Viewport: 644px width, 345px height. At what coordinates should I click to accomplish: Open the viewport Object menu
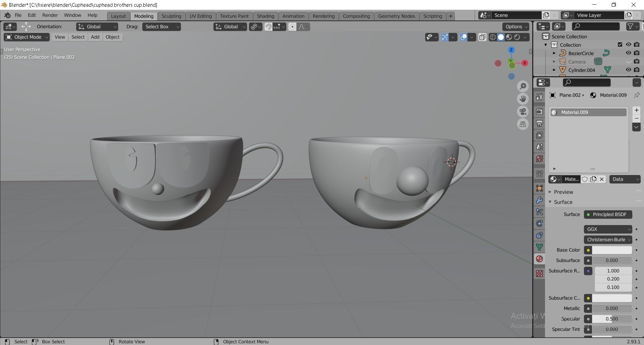click(x=112, y=37)
